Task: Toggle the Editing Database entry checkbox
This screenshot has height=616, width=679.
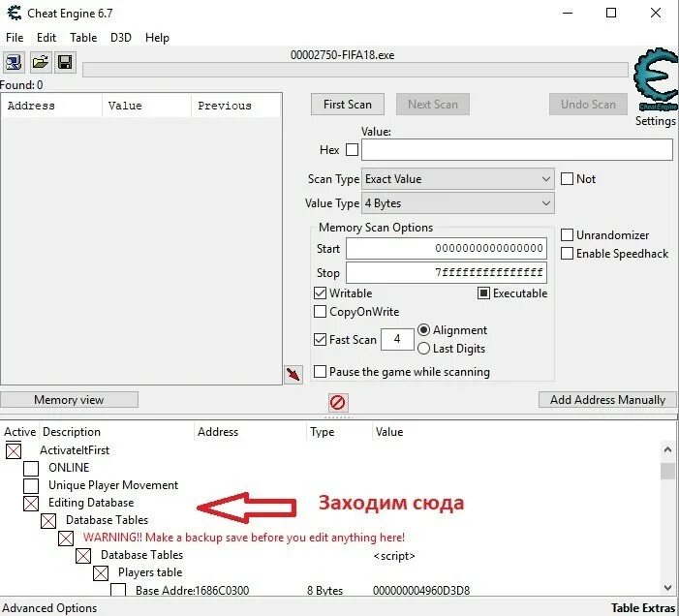Action: click(x=31, y=503)
